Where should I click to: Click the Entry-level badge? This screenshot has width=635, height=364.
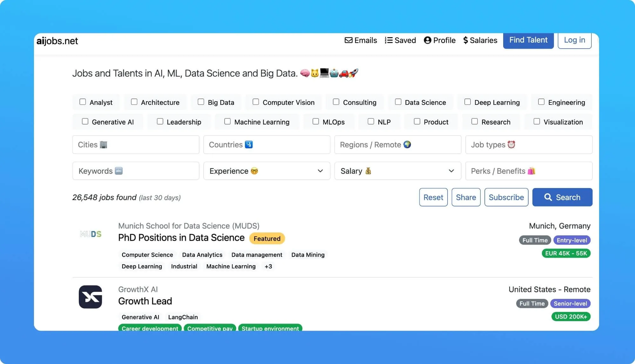(572, 240)
